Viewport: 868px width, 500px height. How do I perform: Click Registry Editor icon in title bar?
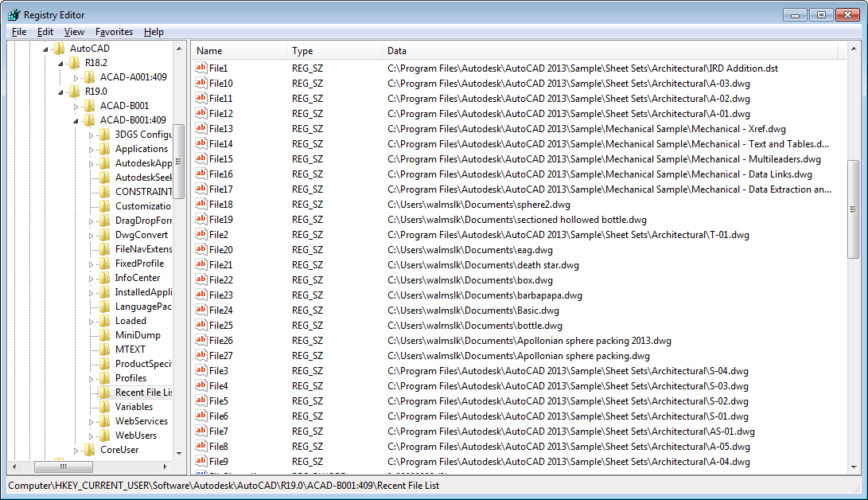click(x=14, y=14)
